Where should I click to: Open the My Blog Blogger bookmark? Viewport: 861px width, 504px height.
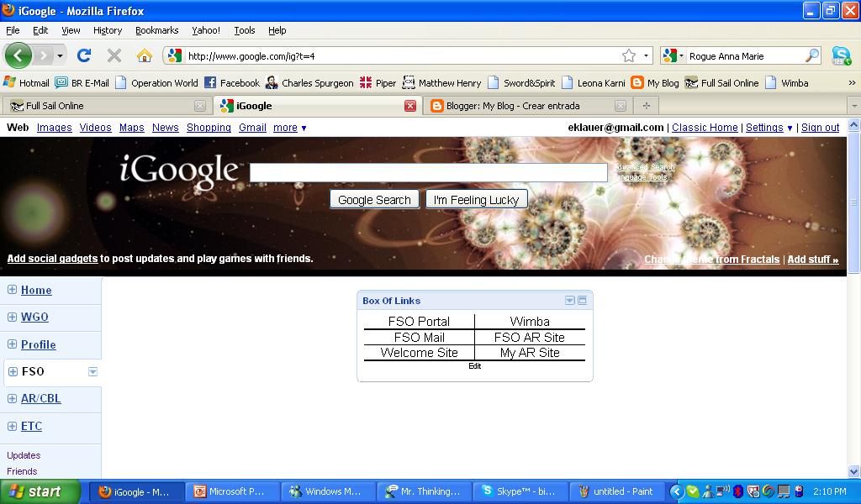655,83
